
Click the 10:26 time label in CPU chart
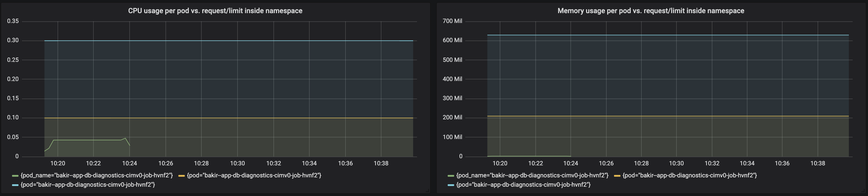(x=166, y=163)
